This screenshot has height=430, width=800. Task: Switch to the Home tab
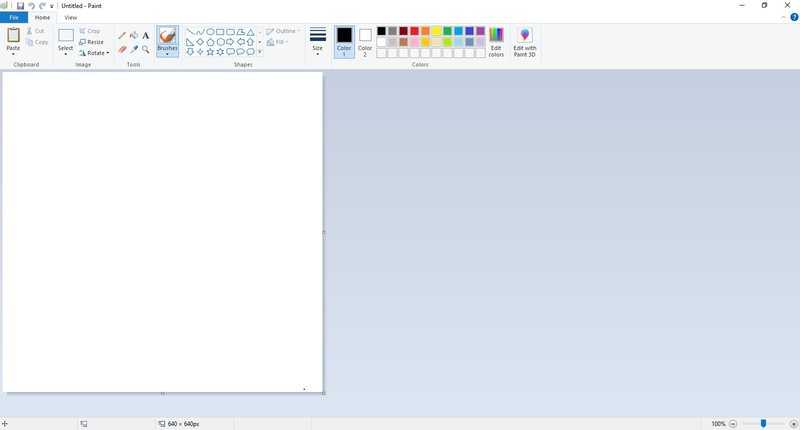pyautogui.click(x=42, y=17)
